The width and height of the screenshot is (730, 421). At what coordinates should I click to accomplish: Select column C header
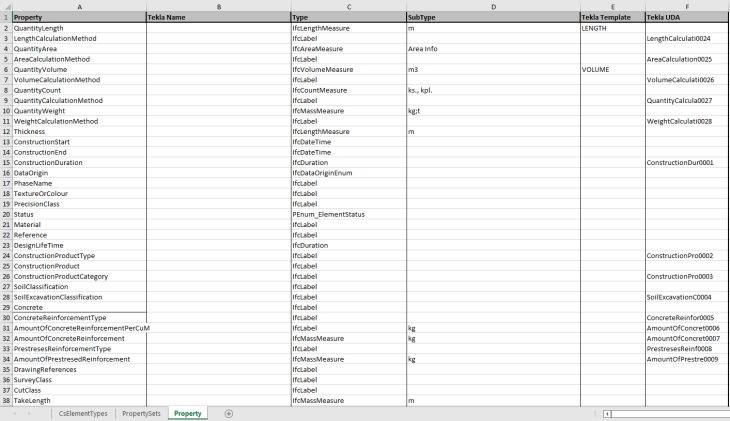[349, 7]
